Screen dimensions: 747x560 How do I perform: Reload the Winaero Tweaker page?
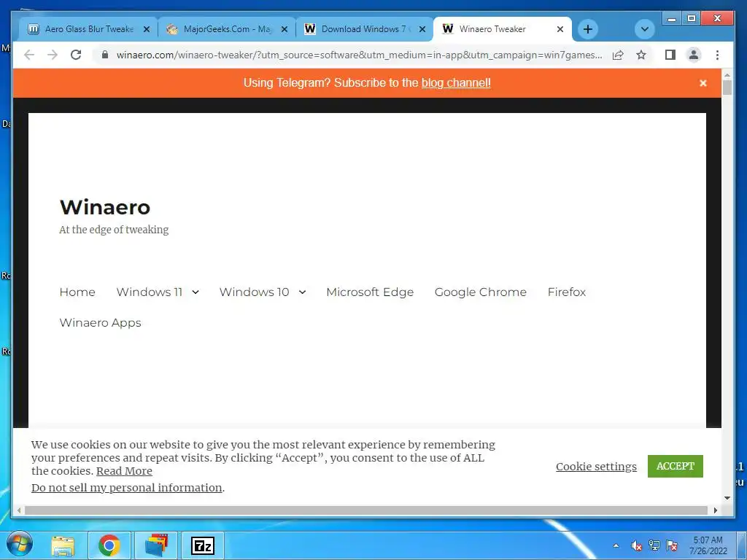[76, 55]
